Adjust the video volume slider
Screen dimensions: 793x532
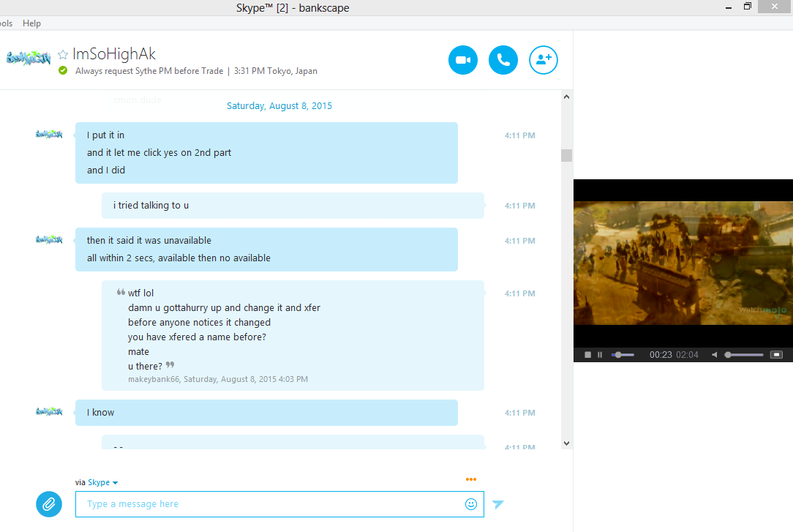pyautogui.click(x=744, y=355)
